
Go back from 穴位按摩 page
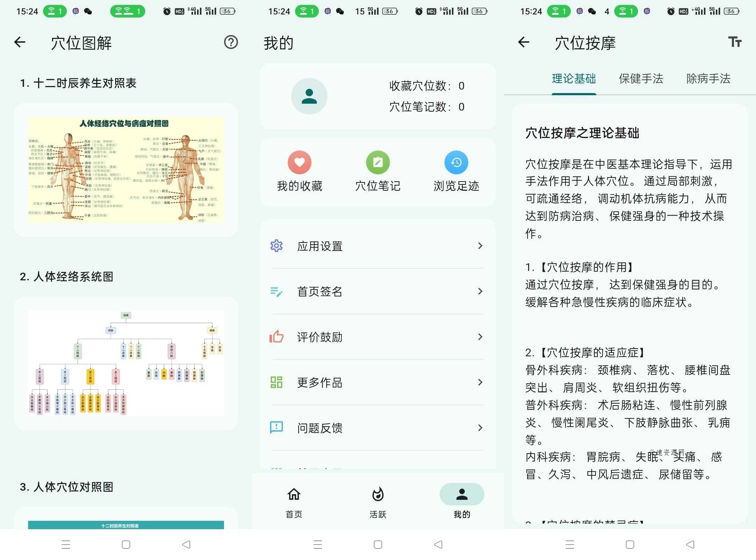(523, 42)
